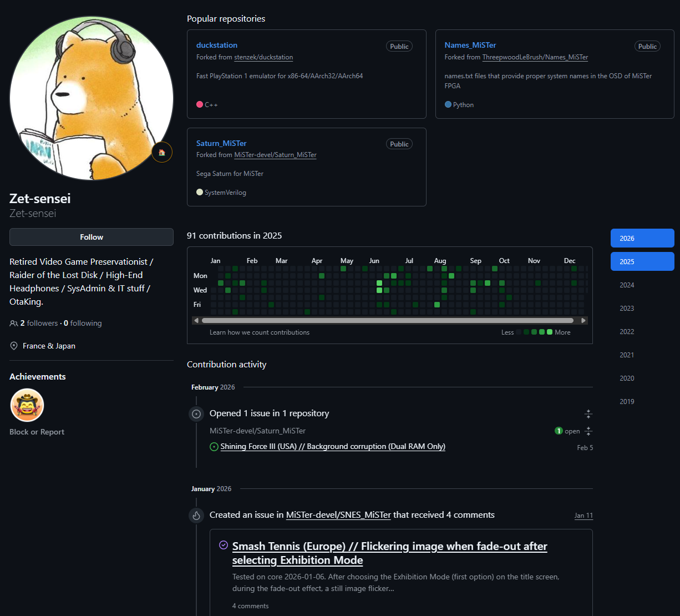Open the followers list link

[39, 323]
